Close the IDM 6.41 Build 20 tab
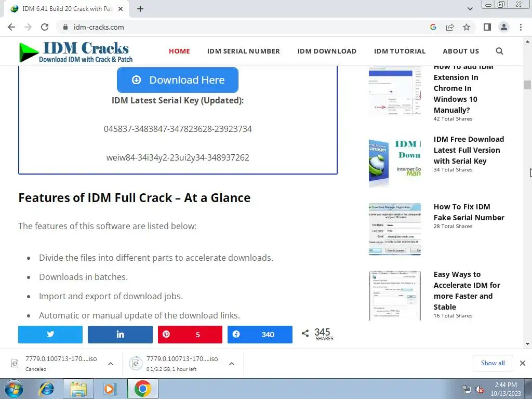The height and width of the screenshot is (399, 532). (121, 9)
